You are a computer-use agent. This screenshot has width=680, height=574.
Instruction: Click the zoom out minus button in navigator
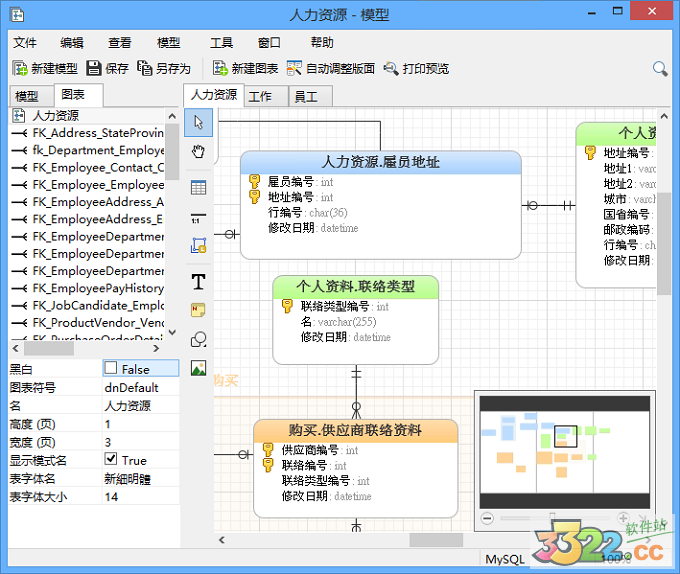pyautogui.click(x=487, y=518)
